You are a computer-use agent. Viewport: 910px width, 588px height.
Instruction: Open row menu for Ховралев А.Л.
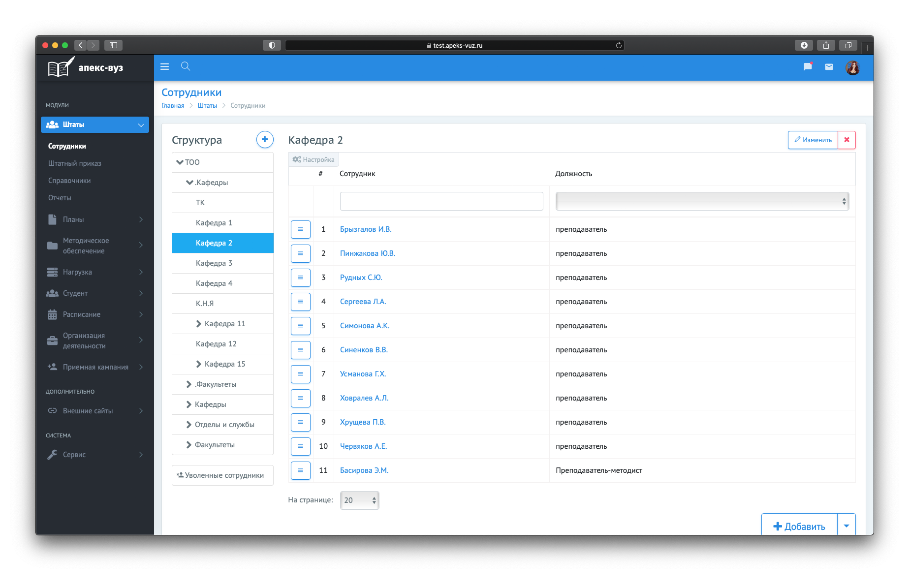tap(300, 398)
